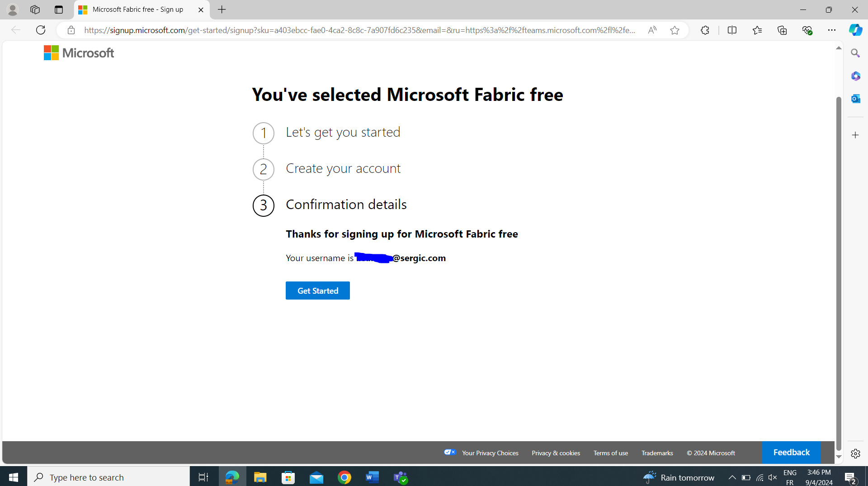
Task: Click the scroll down arrow of the page
Action: click(839, 457)
